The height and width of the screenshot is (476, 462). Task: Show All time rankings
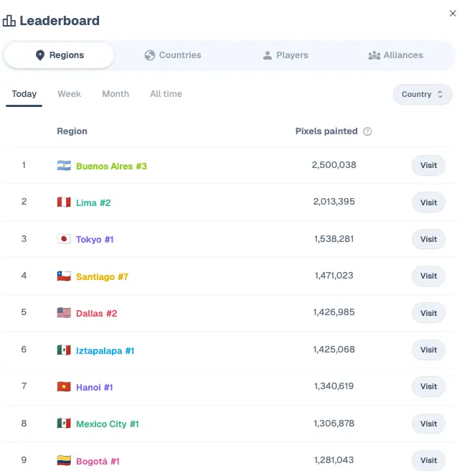tap(166, 94)
